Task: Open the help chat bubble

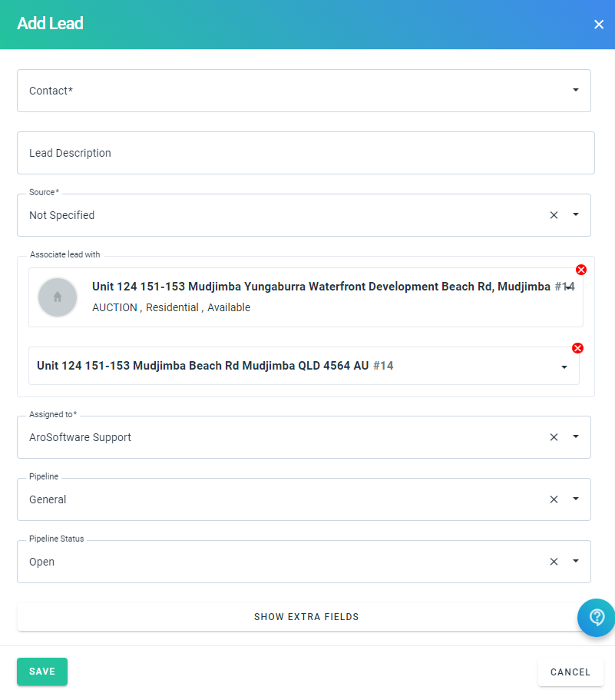Action: [597, 618]
